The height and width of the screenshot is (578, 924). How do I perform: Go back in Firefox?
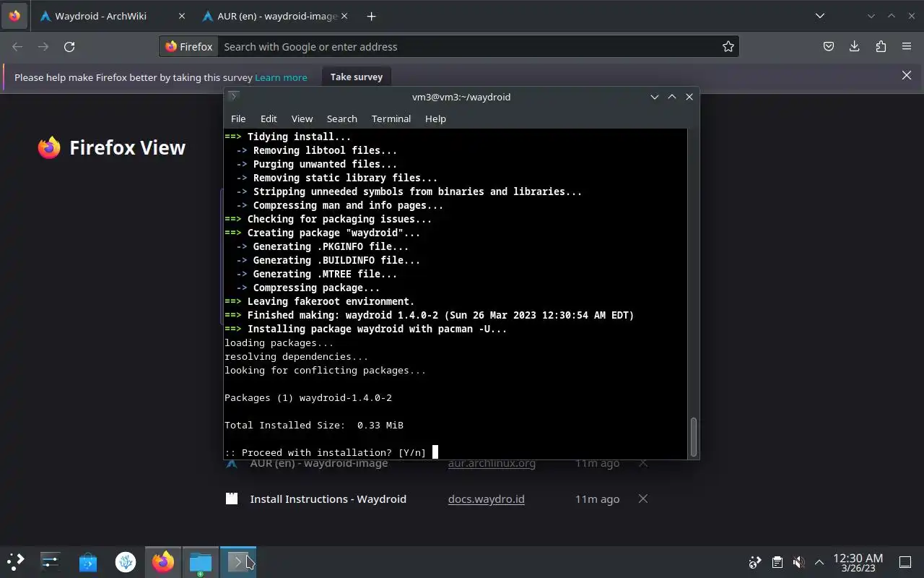(17, 46)
